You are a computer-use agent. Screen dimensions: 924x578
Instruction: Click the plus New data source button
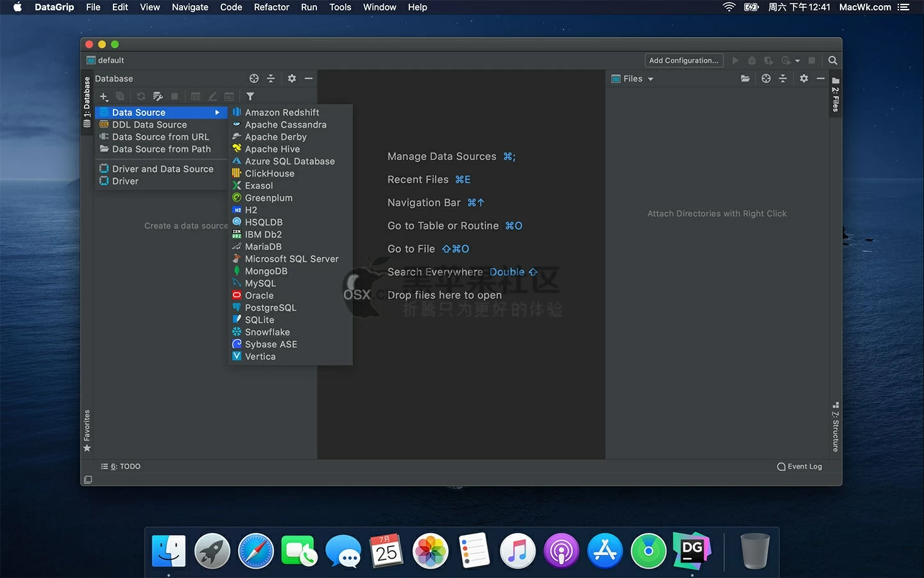(x=104, y=96)
